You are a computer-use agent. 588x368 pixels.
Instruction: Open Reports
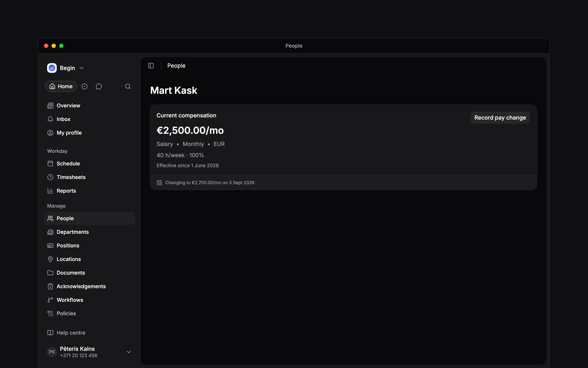coord(89,191)
